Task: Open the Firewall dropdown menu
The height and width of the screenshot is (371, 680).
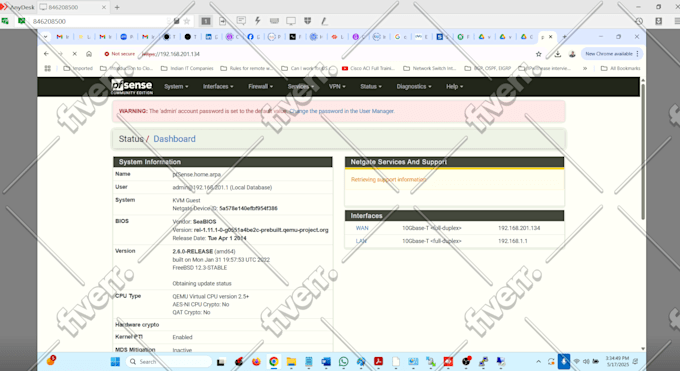Action: (260, 86)
